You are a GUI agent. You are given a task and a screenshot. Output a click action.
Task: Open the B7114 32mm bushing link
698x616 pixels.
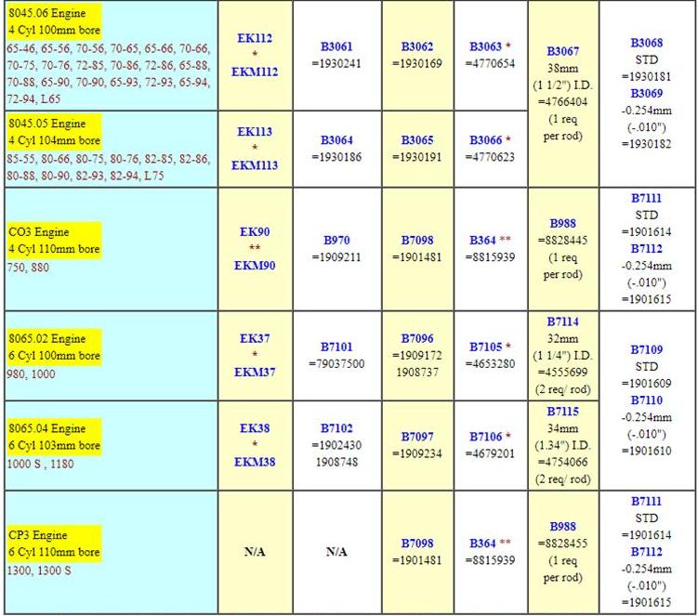tap(562, 321)
